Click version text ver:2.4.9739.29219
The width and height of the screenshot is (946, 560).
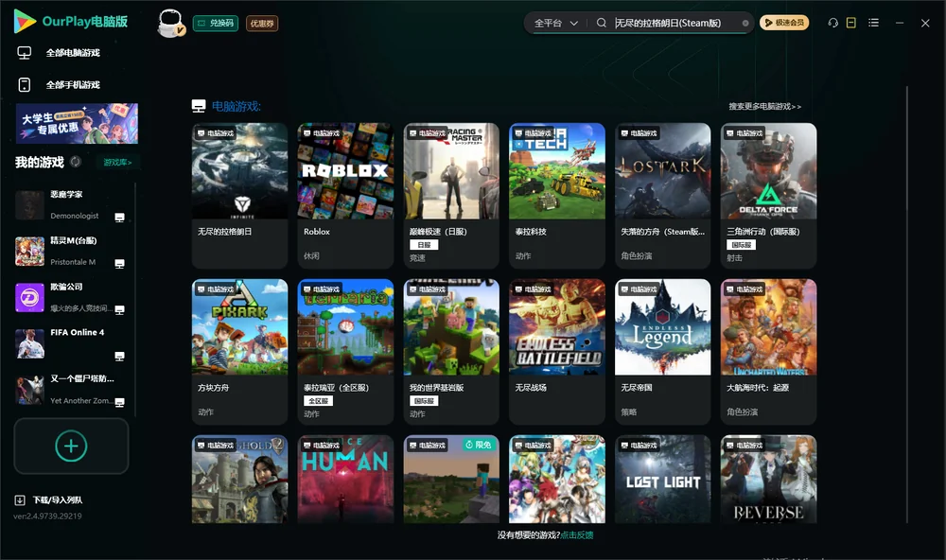(47, 516)
